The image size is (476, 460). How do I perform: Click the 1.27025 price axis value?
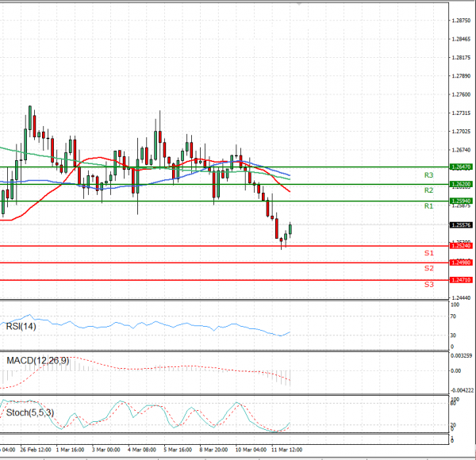461,132
